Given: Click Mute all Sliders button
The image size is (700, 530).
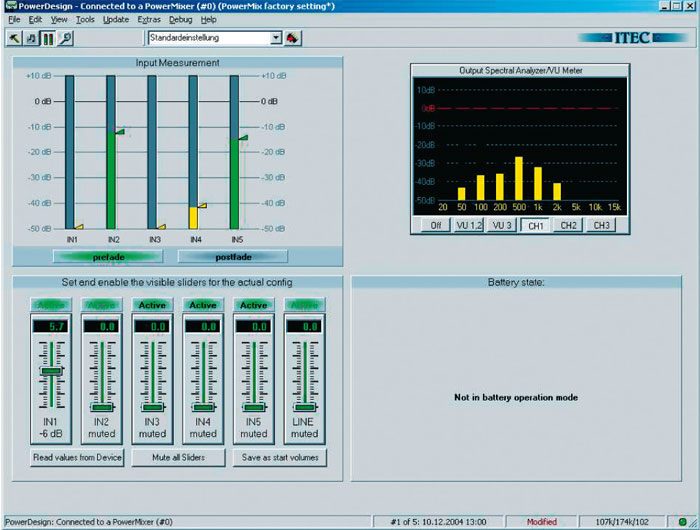Looking at the screenshot, I should tap(177, 457).
